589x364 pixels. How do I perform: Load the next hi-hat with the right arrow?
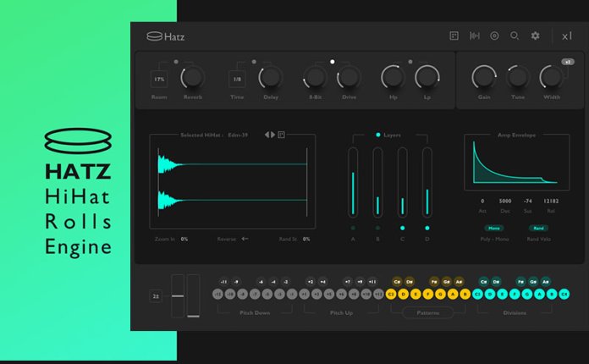(x=273, y=135)
